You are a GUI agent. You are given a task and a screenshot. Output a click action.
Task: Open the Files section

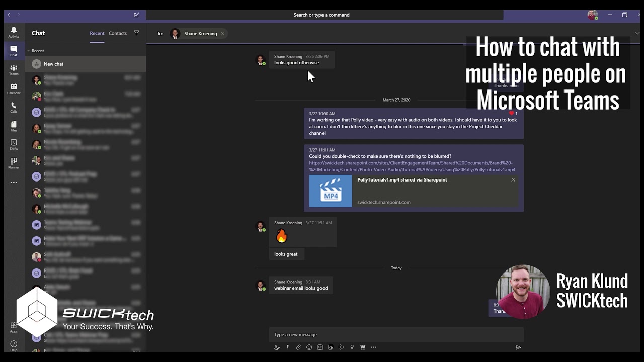(14, 126)
